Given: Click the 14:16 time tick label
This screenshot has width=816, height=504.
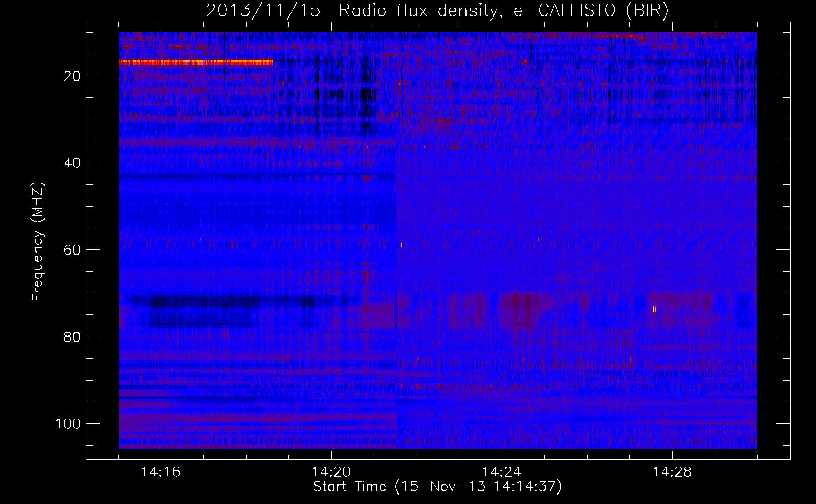Looking at the screenshot, I should (161, 472).
